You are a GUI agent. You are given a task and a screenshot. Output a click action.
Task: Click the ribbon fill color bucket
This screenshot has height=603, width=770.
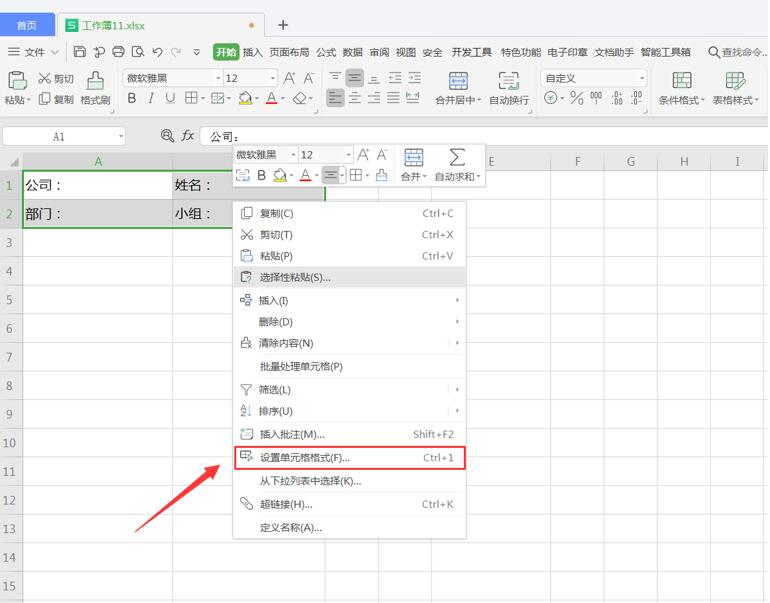[245, 98]
